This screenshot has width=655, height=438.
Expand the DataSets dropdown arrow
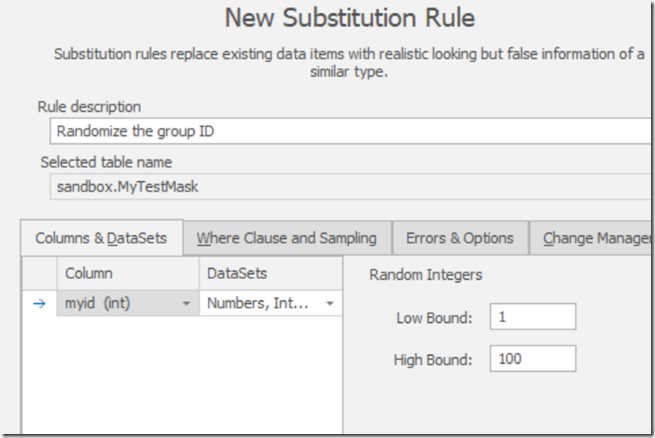[x=330, y=304]
